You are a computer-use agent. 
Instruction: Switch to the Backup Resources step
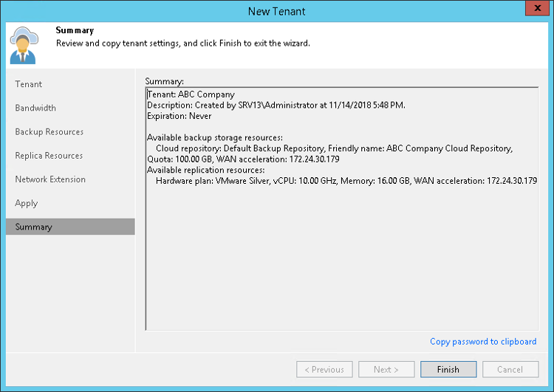[49, 131]
